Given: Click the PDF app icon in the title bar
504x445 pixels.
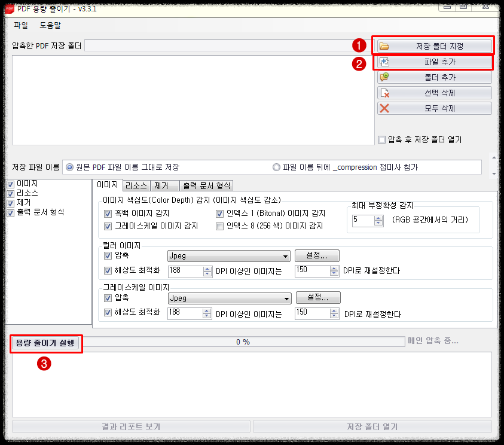Looking at the screenshot, I should (8, 9).
